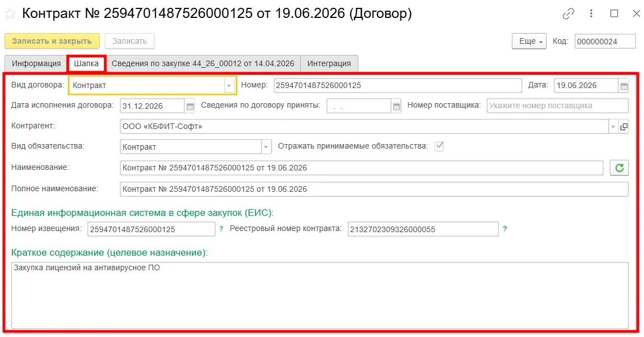Focus the Номер поставщика input
This screenshot has width=644, height=337.
[x=557, y=106]
